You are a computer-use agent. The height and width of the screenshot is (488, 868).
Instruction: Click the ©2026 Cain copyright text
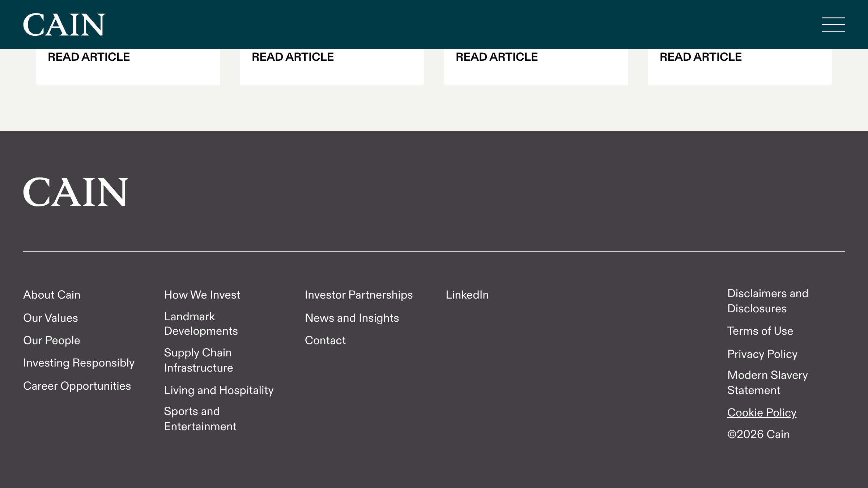click(758, 435)
